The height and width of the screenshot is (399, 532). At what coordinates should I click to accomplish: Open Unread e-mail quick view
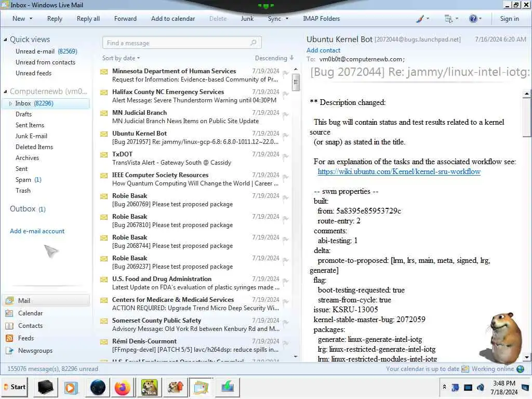click(46, 51)
